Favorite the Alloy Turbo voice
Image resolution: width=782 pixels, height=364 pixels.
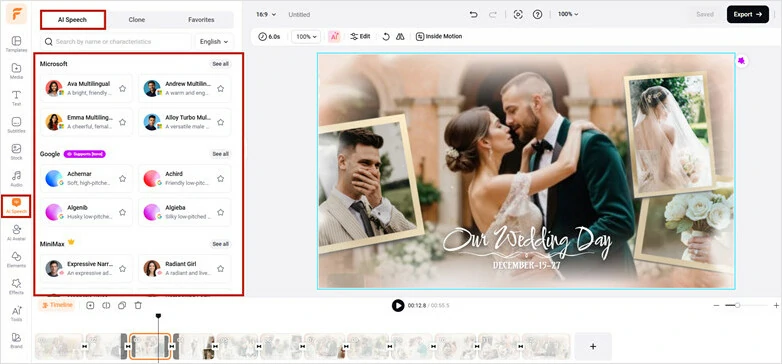220,122
